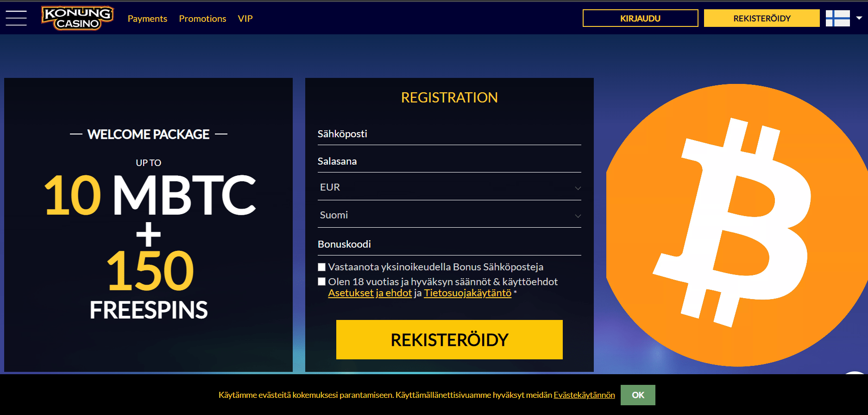
Task: Go to the Promotions page
Action: point(202,19)
